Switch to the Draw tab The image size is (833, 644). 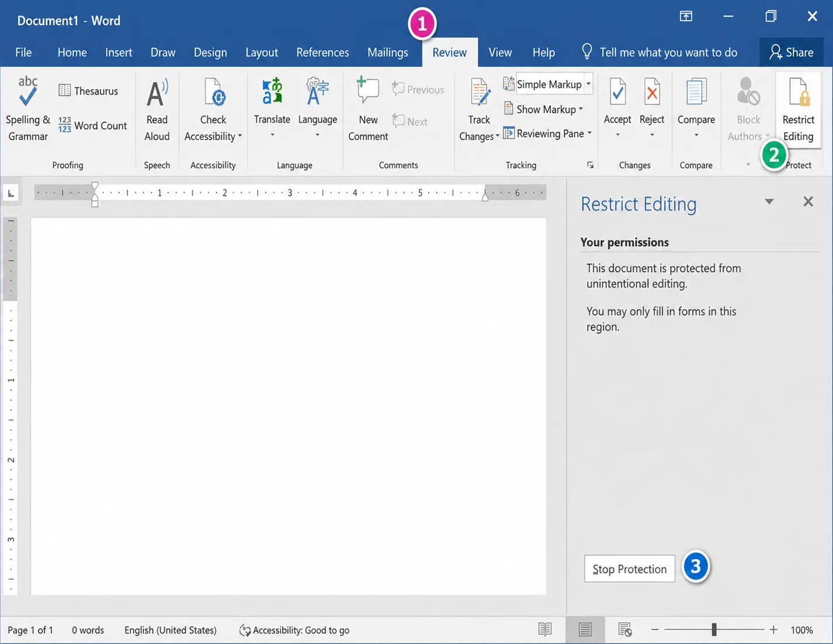pyautogui.click(x=163, y=52)
